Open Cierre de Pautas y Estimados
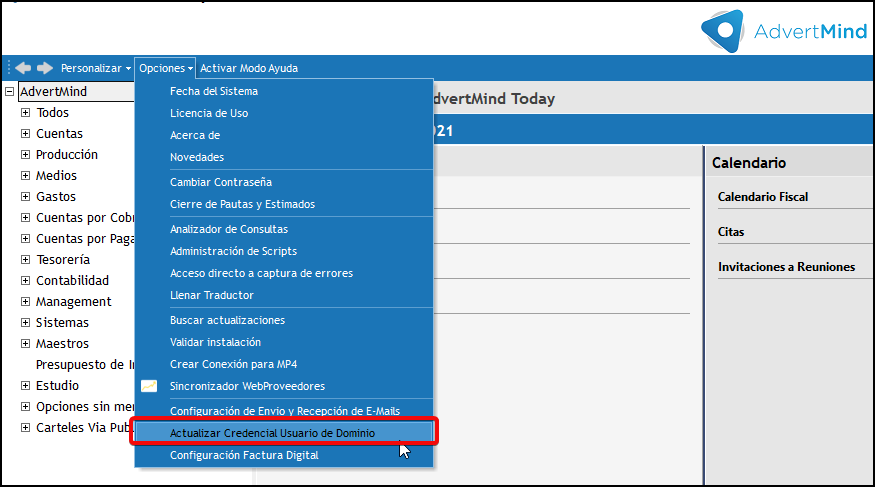Image resolution: width=875 pixels, height=487 pixels. [284, 204]
